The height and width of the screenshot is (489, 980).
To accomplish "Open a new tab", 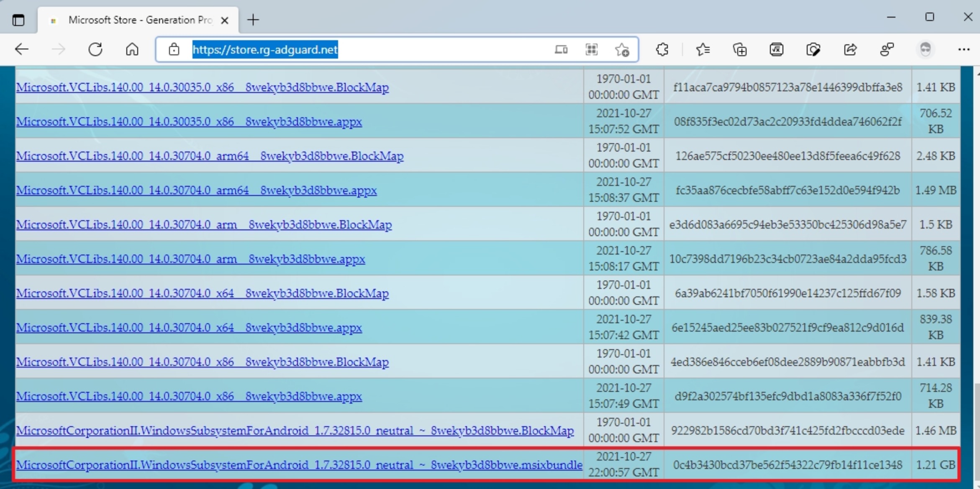I will 253,20.
